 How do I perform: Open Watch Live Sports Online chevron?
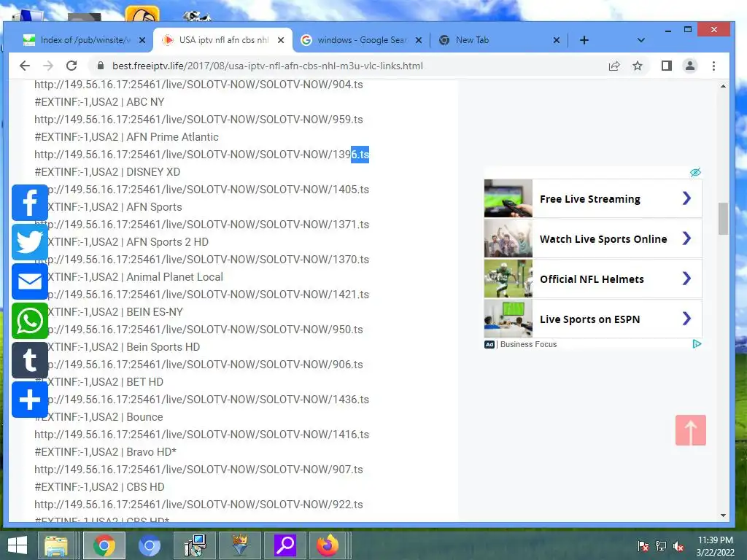(x=686, y=238)
